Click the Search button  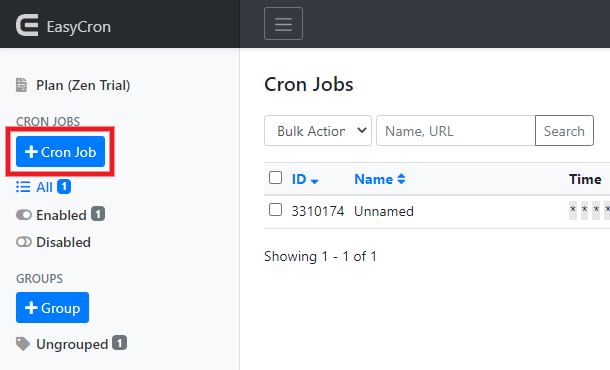[564, 131]
